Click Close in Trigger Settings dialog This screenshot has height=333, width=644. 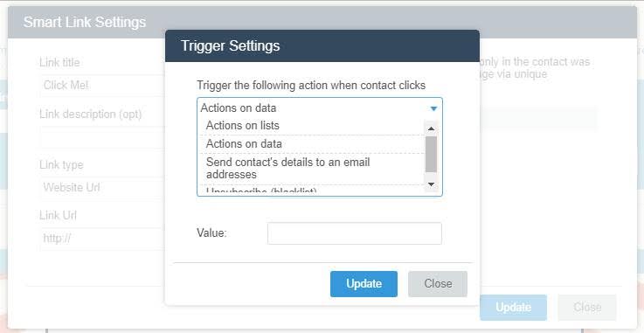[x=438, y=284]
